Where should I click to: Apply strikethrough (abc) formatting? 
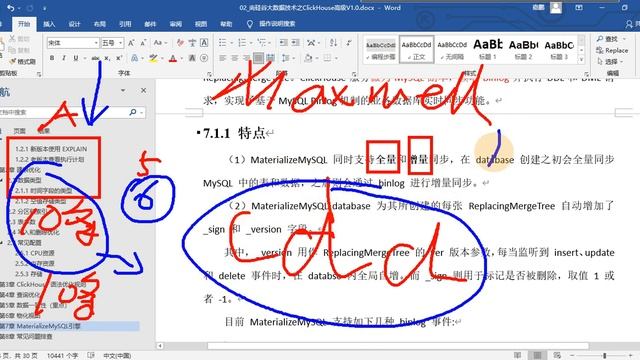pos(95,58)
